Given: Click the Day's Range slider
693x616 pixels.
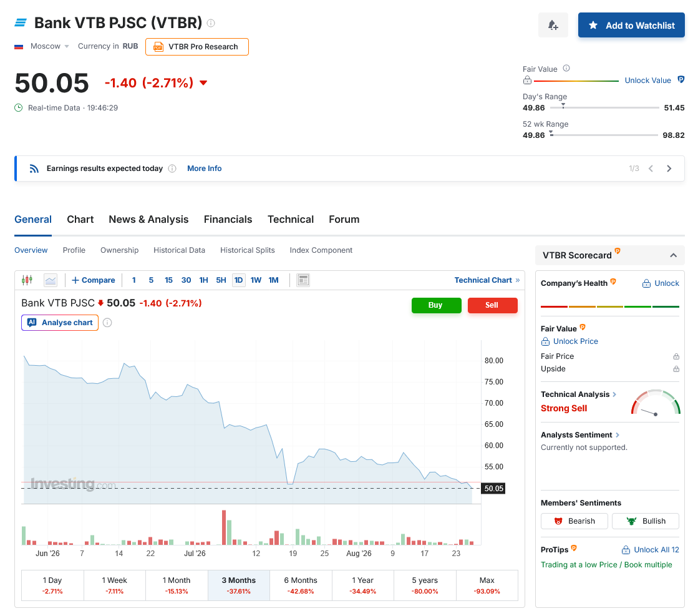Looking at the screenshot, I should (604, 107).
